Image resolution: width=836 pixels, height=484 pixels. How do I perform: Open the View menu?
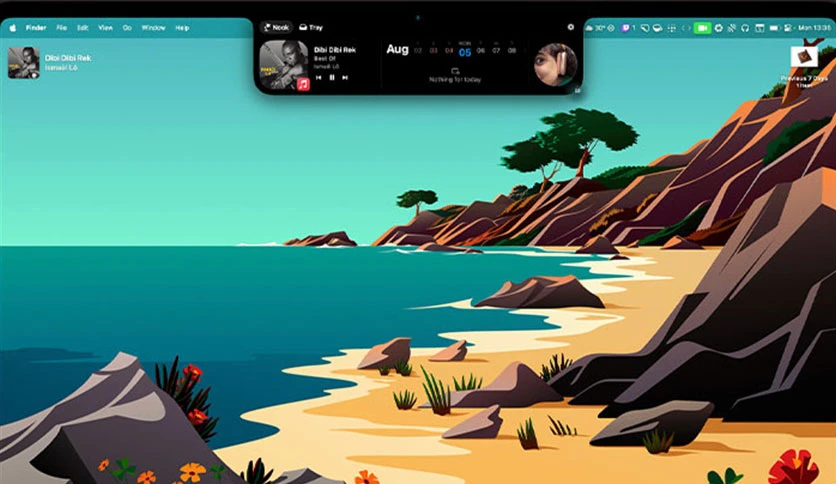[105, 28]
